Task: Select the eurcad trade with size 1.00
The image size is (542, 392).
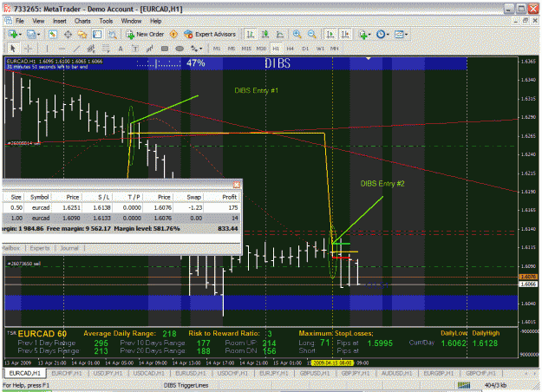Action: (x=121, y=219)
